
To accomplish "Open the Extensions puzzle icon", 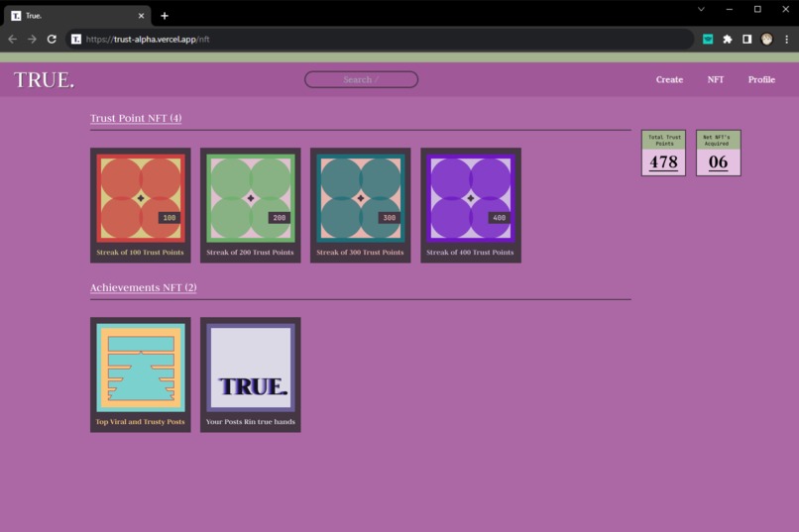I will pos(728,40).
